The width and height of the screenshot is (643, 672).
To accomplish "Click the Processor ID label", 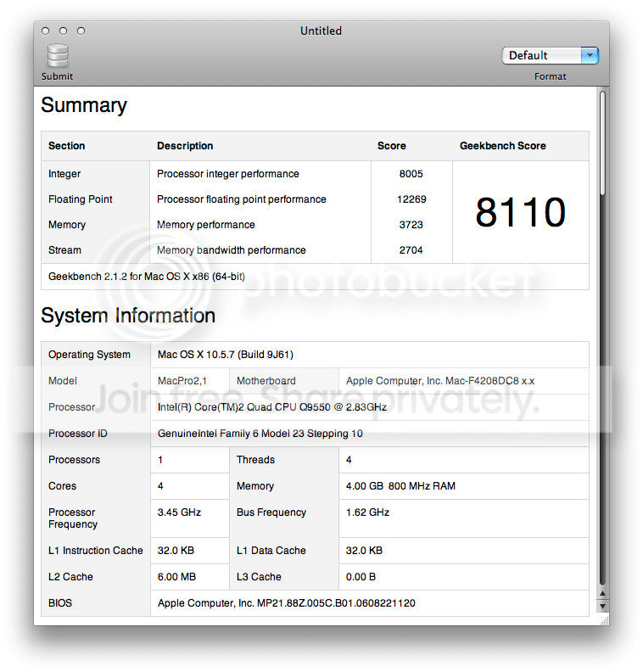I will pyautogui.click(x=77, y=434).
